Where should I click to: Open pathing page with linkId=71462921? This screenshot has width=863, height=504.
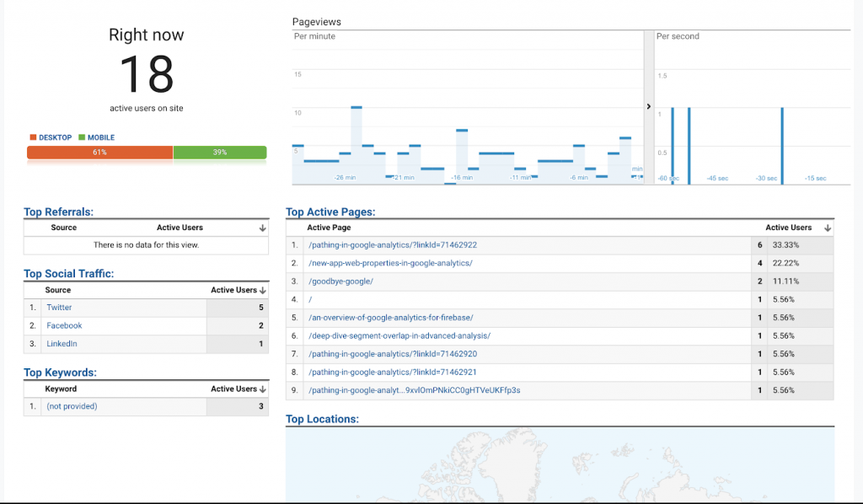coord(393,372)
